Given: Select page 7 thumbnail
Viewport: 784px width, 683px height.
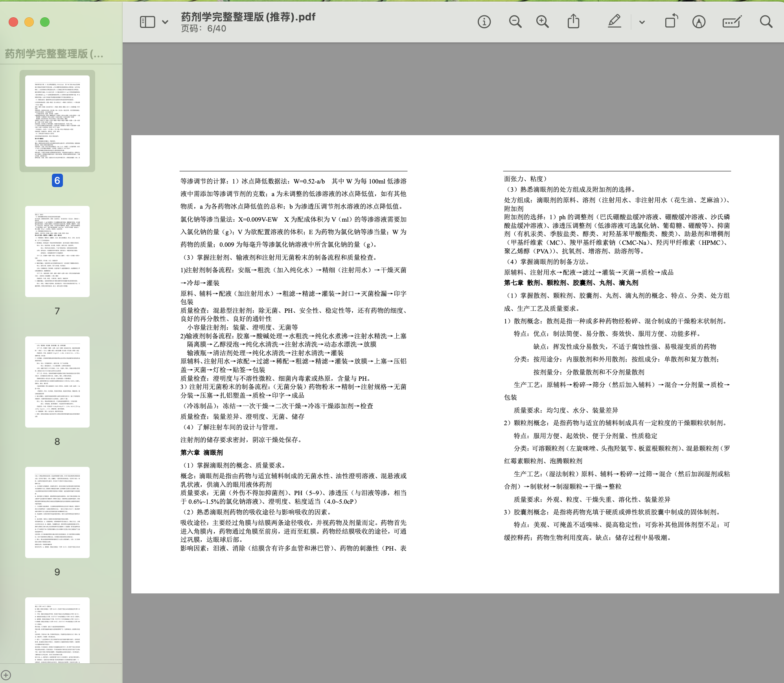Looking at the screenshot, I should 57,252.
